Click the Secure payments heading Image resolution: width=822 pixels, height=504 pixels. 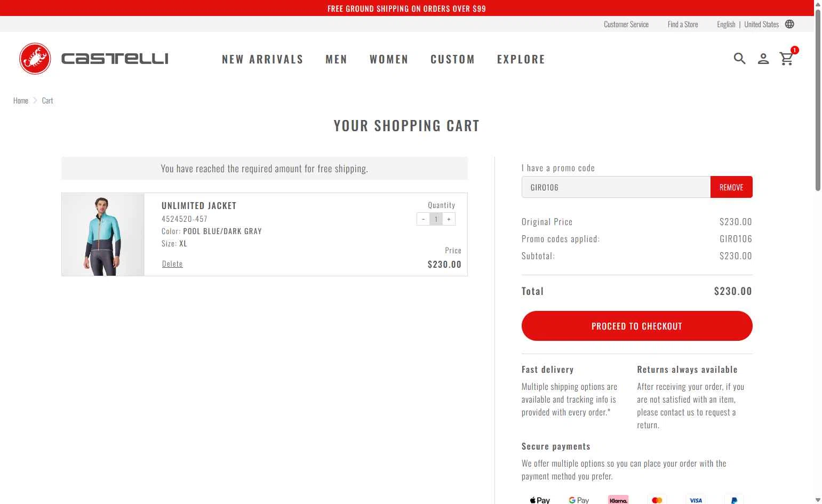tap(556, 446)
